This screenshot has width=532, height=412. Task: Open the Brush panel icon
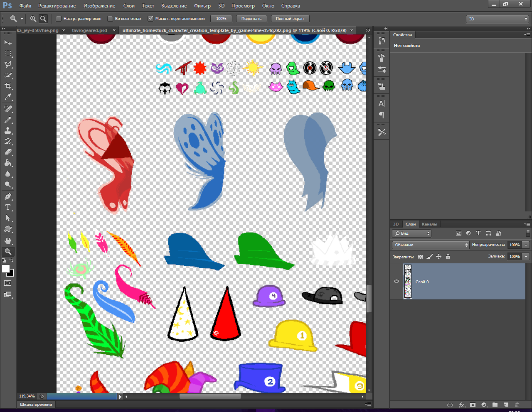382,69
